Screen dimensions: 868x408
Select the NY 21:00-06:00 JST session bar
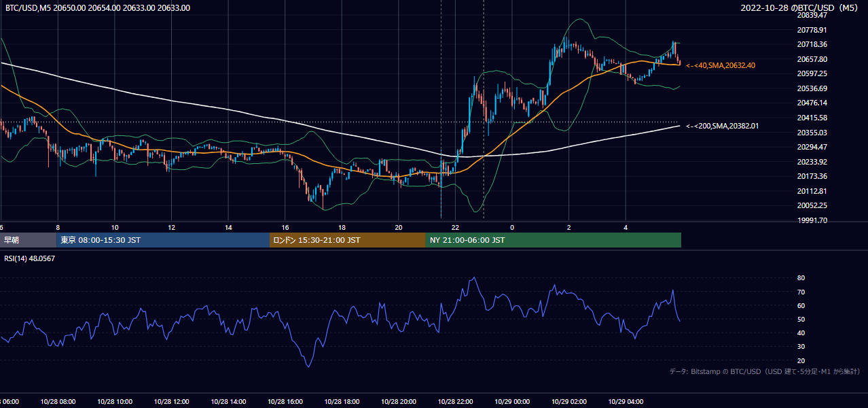pos(554,240)
